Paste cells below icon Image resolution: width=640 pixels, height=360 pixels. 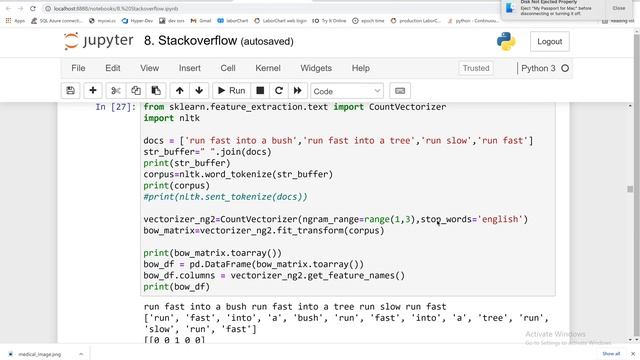[156, 91]
